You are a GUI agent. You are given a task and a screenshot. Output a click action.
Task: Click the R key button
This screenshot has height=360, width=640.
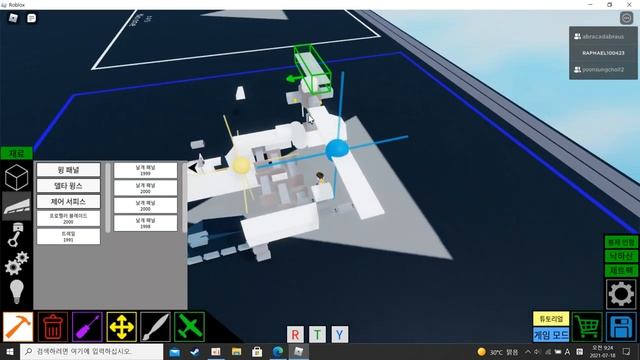[x=295, y=335]
